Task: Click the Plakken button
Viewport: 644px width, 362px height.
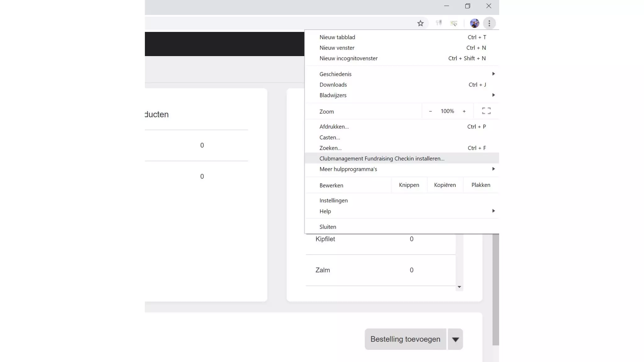Action: 480,185
